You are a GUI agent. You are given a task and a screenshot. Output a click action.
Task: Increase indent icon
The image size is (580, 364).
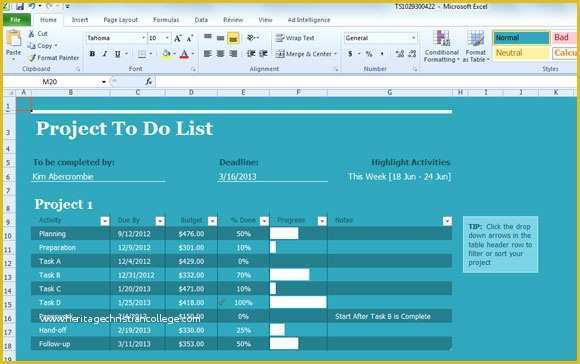point(263,54)
